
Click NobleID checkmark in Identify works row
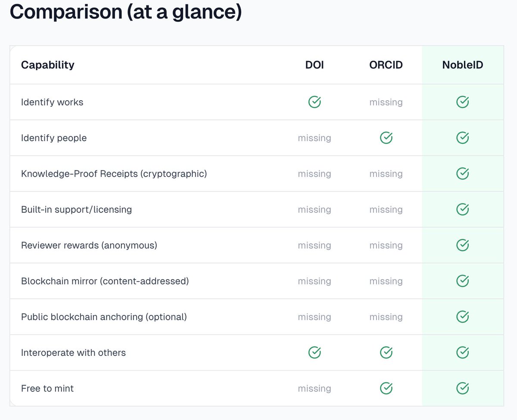point(463,102)
